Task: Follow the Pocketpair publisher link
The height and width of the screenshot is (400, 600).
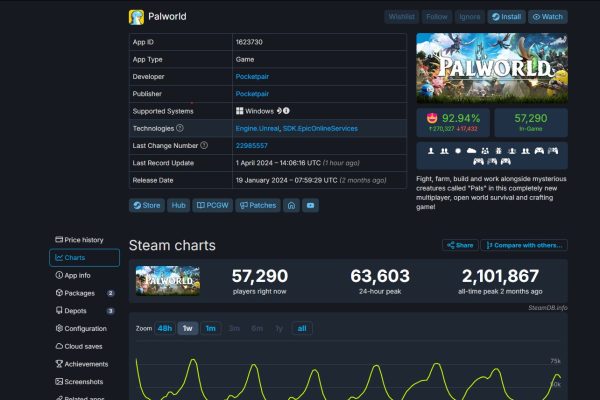Action: (252, 94)
